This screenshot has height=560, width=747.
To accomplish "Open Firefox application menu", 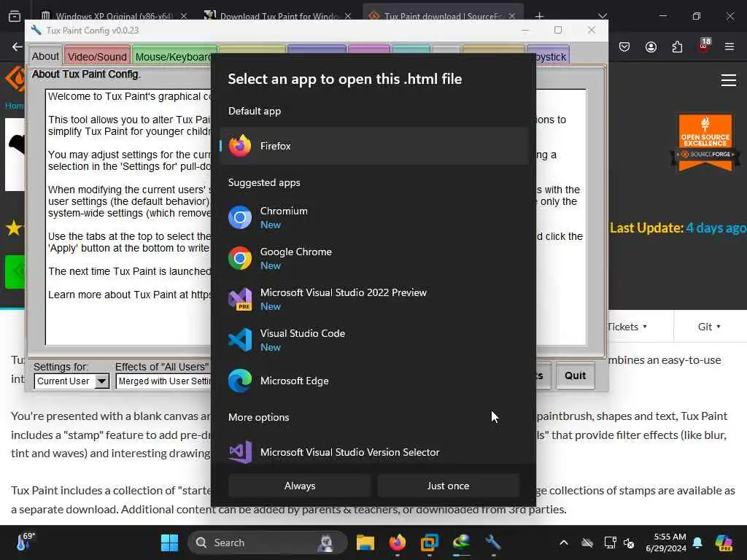I will (729, 47).
